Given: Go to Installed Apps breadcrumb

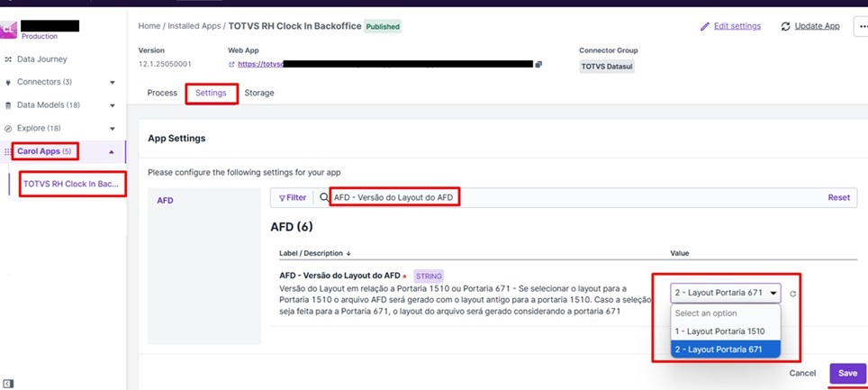Looking at the screenshot, I should [194, 26].
